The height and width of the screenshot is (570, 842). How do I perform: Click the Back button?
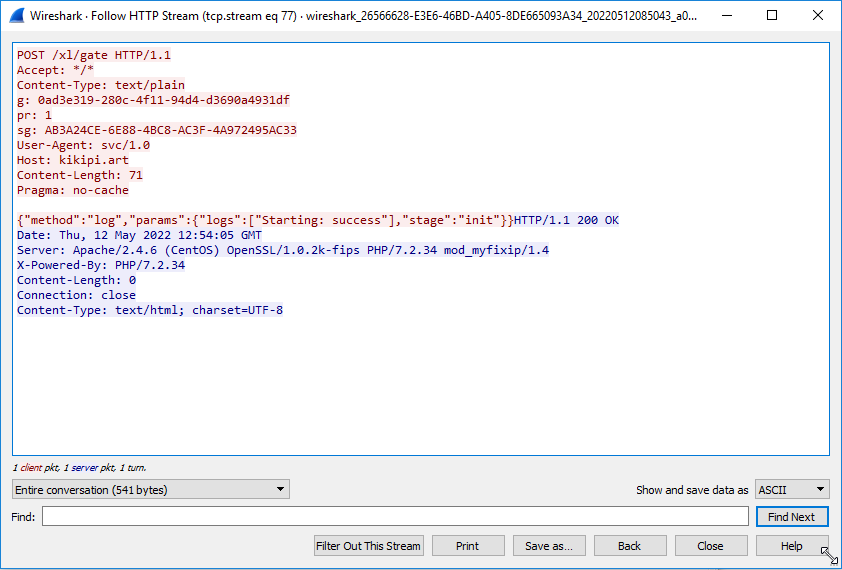coord(630,545)
